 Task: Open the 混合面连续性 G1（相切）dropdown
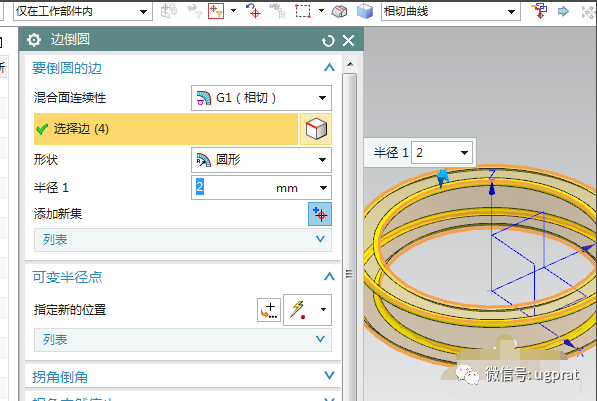click(x=261, y=98)
